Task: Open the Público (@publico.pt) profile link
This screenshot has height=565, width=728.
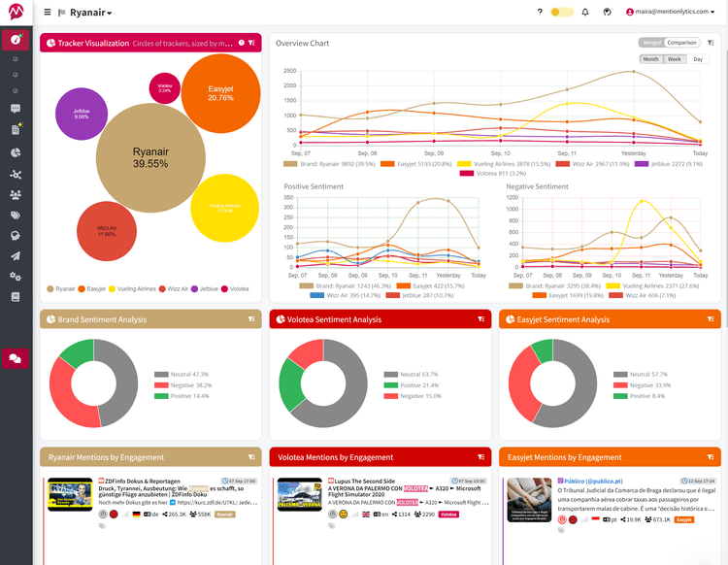Action: tap(593, 481)
